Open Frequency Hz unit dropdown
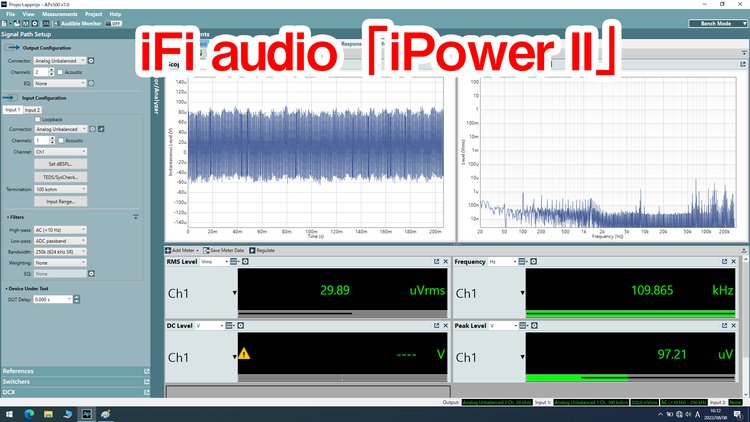Screen dimensions: 750x422 tap(502, 261)
